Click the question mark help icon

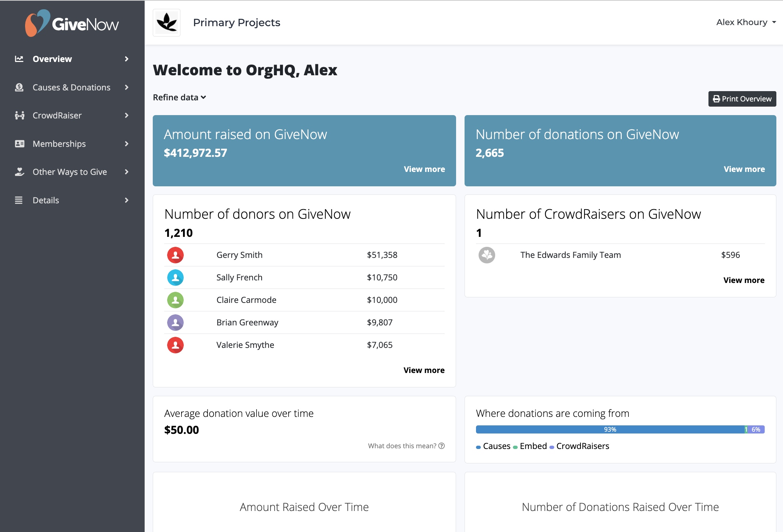(442, 446)
